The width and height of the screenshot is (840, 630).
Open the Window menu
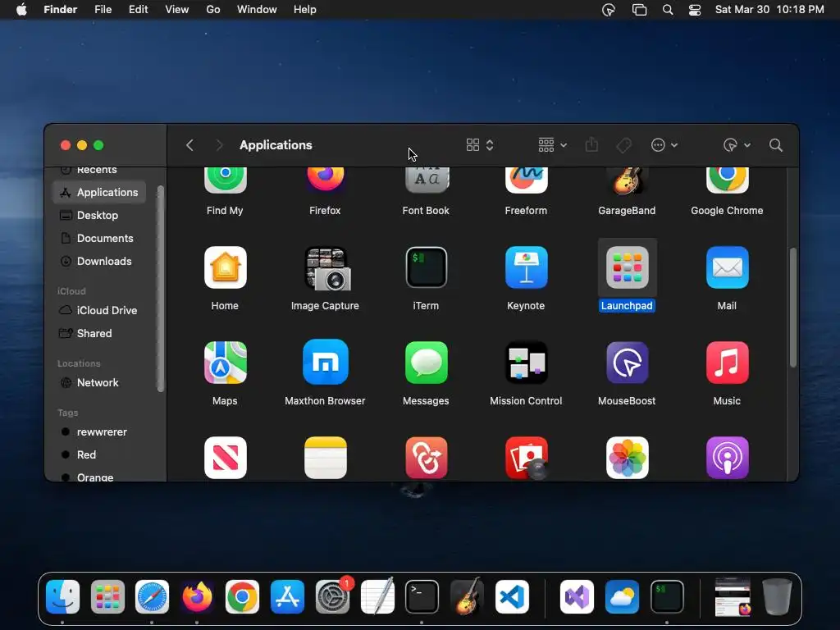(257, 10)
